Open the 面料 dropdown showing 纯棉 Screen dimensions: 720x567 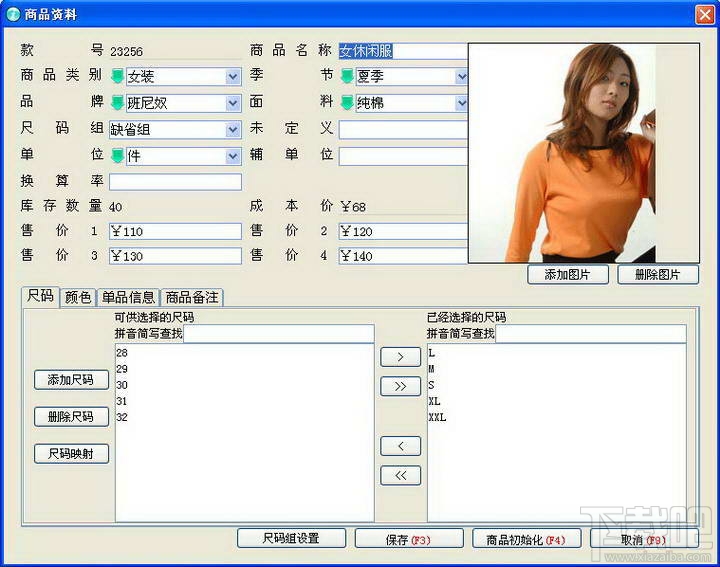461,103
